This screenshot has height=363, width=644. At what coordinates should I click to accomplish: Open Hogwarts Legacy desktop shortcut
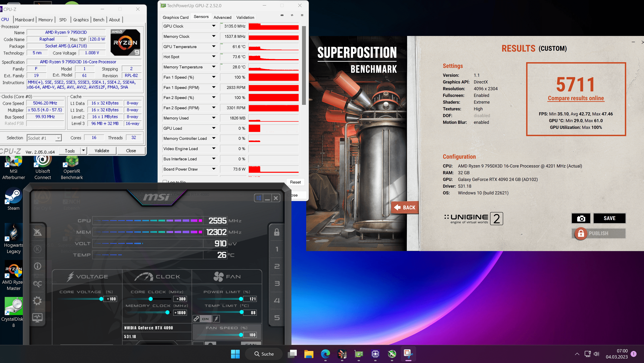[x=13, y=239]
